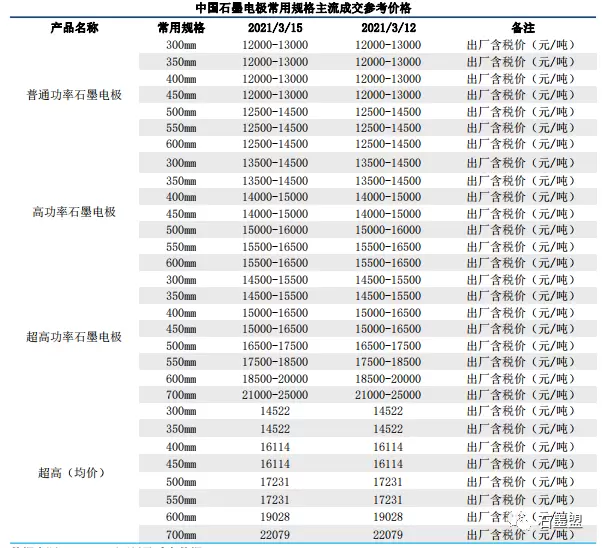Select 19028 in the 2021/3/12 column
The width and height of the screenshot is (602, 548).
tap(388, 517)
